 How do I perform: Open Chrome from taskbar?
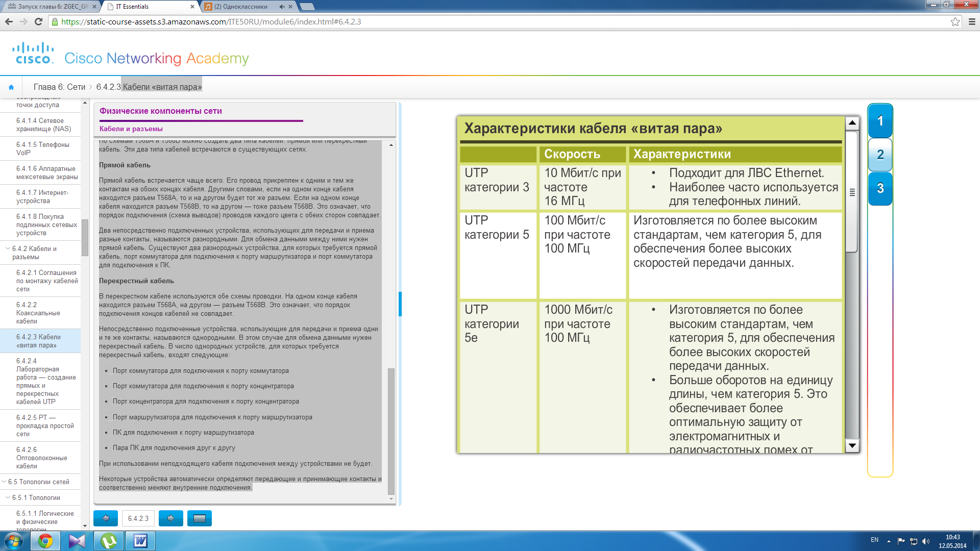(45, 541)
